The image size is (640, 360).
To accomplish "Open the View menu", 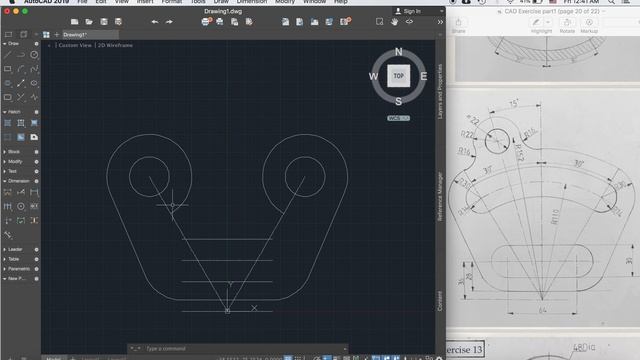I will tap(121, 2).
